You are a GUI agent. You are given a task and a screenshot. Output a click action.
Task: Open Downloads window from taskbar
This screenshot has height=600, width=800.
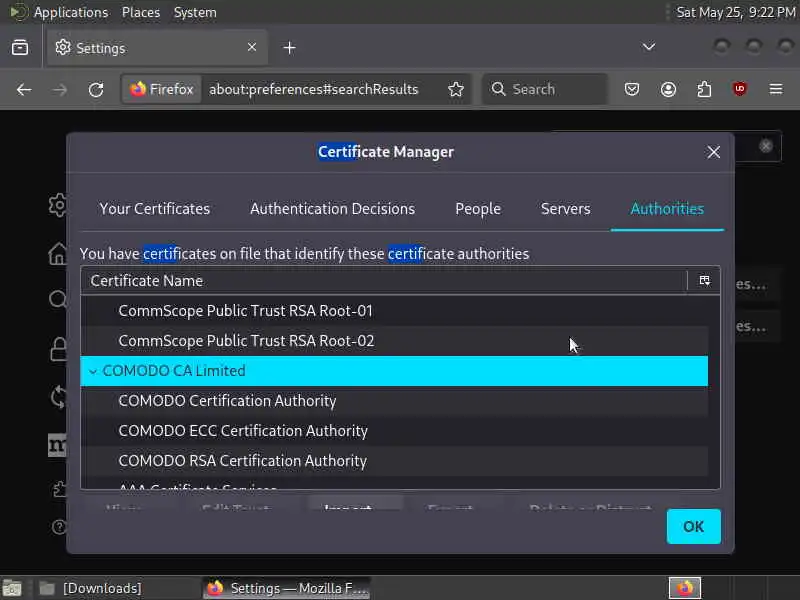(102, 588)
